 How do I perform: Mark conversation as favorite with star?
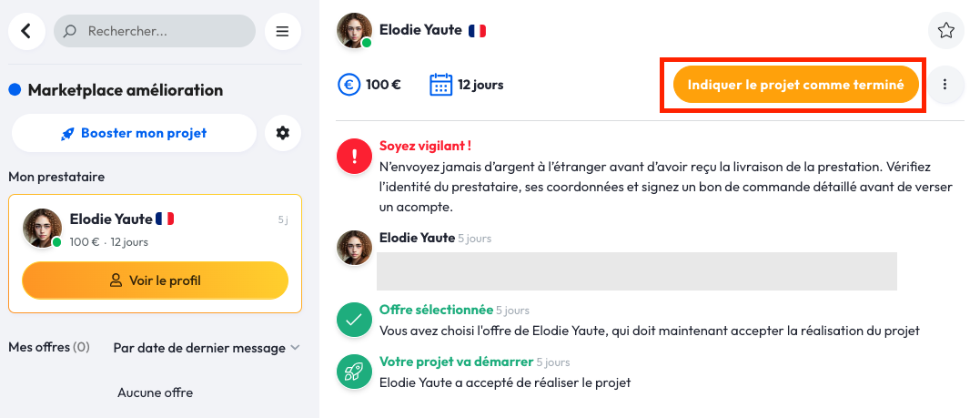[945, 31]
